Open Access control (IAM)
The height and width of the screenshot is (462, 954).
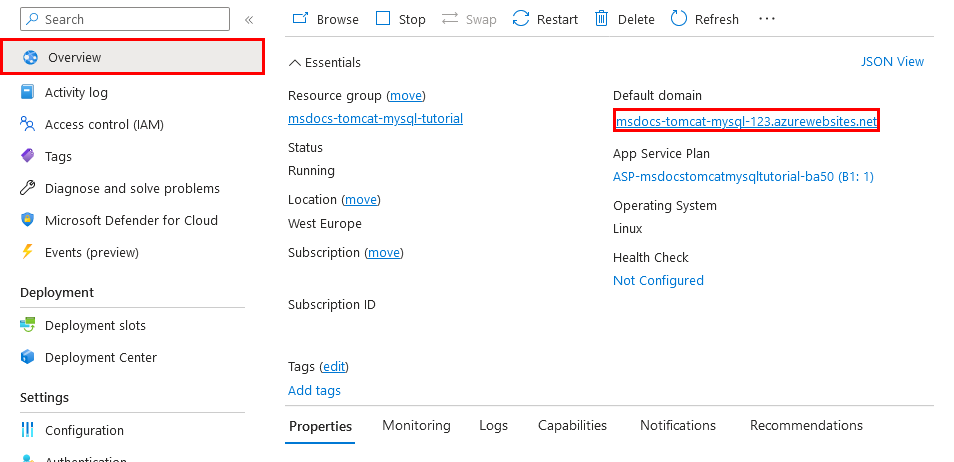pos(104,125)
